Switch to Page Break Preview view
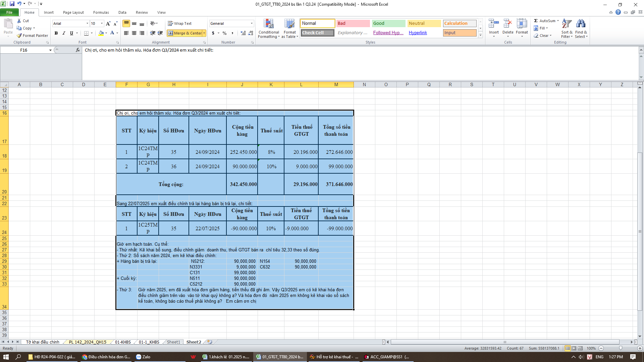Viewport: 644px width, 362px height. [580, 348]
